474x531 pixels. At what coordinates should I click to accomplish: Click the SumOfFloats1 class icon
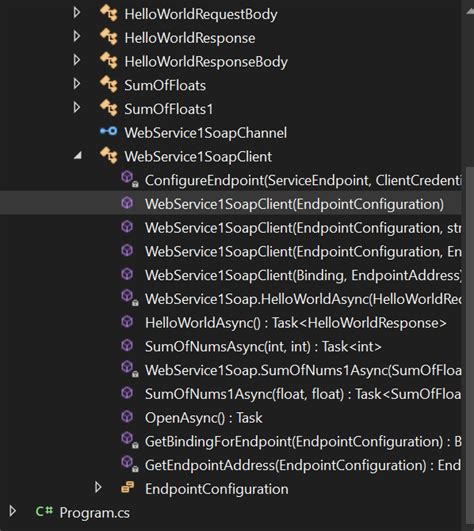click(x=109, y=108)
